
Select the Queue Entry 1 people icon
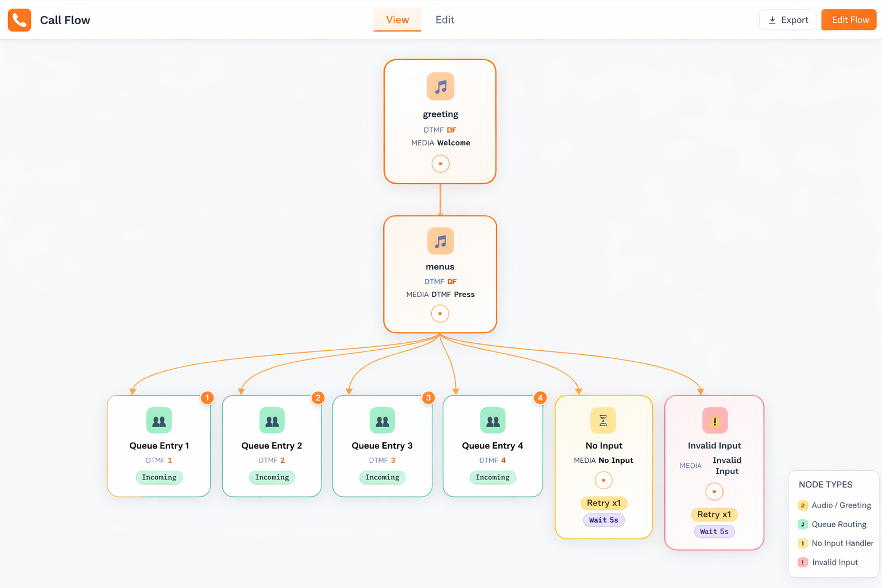pyautogui.click(x=159, y=420)
